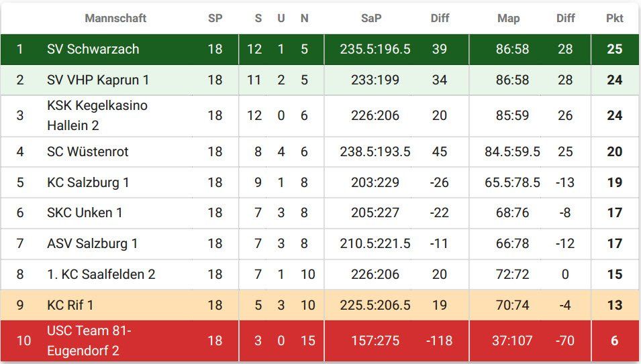This screenshot has height=364, width=641.
Task: Click ASV Salzburg 1 team name
Action: click(x=92, y=243)
